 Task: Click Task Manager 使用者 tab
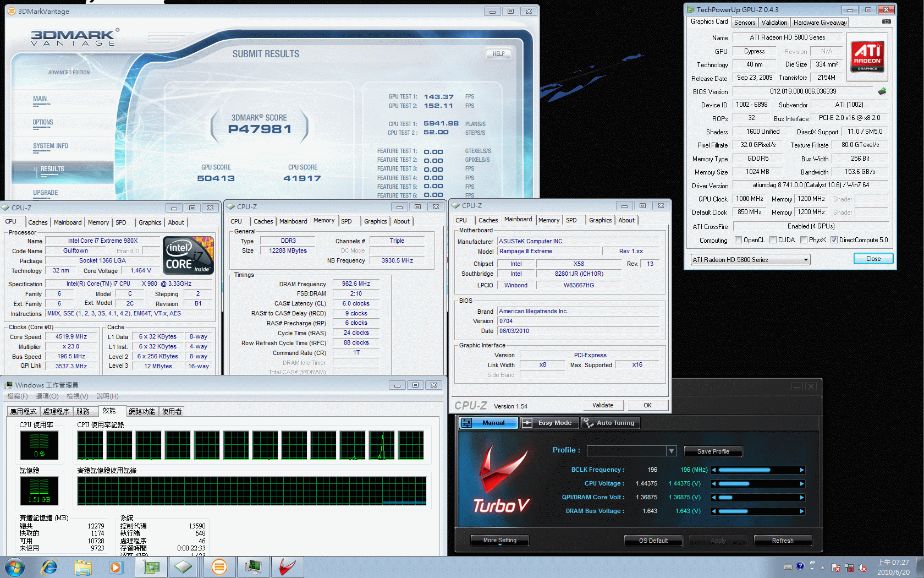(172, 411)
